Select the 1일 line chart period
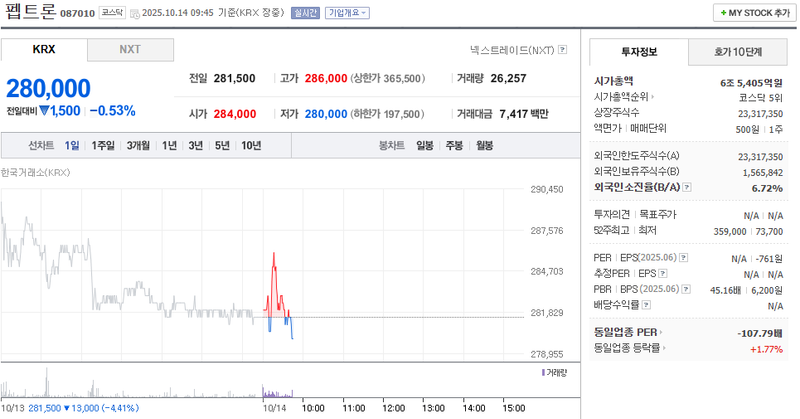The image size is (800, 419). [x=72, y=146]
